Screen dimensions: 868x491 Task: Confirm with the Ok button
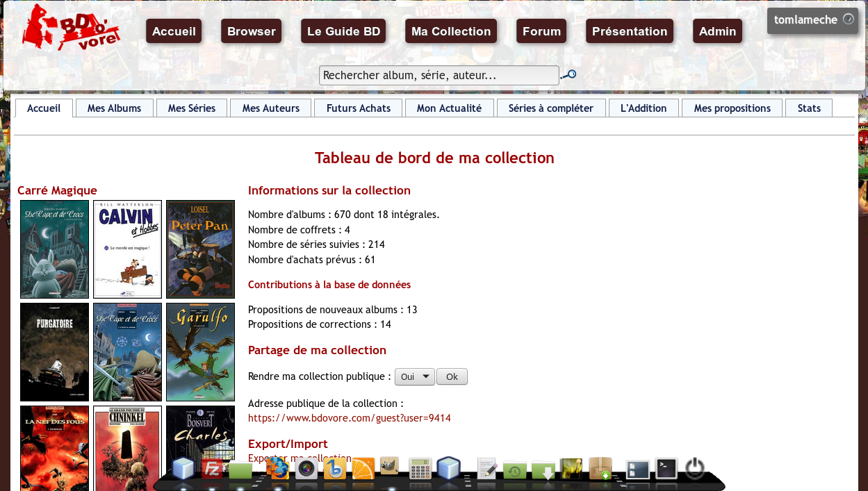[452, 376]
